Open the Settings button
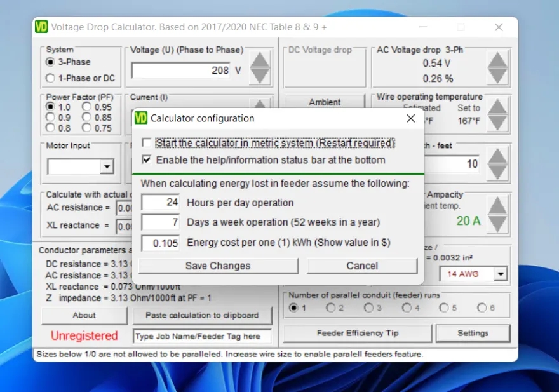This screenshot has height=392, width=559. pos(473,333)
